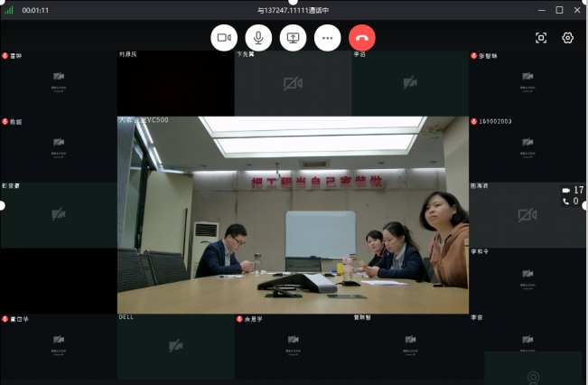Click the right side panel handle
The width and height of the screenshot is (588, 385).
(x=585, y=205)
